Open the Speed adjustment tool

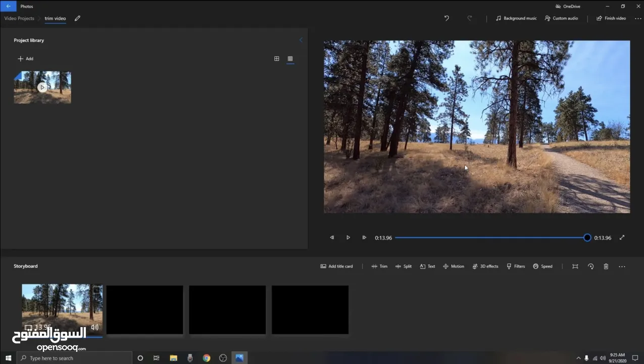pos(542,266)
